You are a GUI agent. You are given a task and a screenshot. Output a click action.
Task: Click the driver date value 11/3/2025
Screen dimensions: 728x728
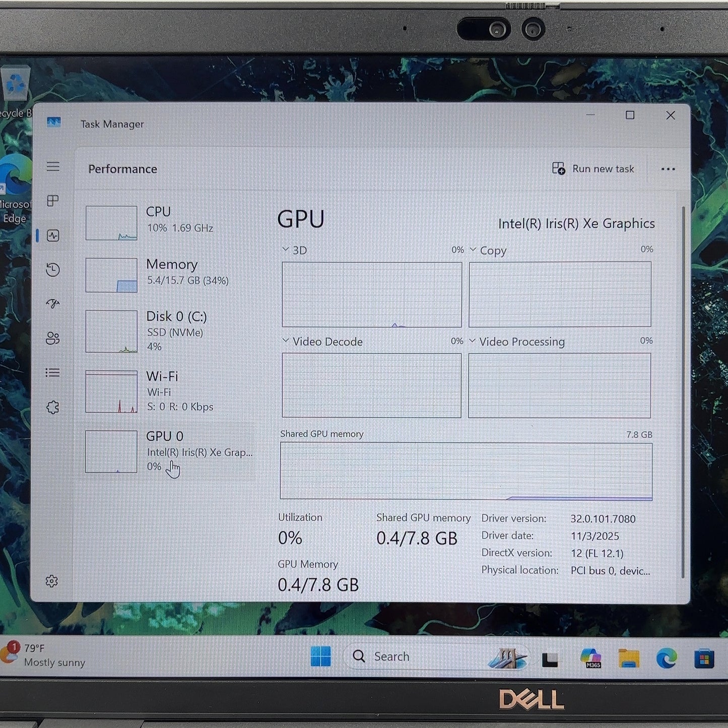(x=595, y=536)
